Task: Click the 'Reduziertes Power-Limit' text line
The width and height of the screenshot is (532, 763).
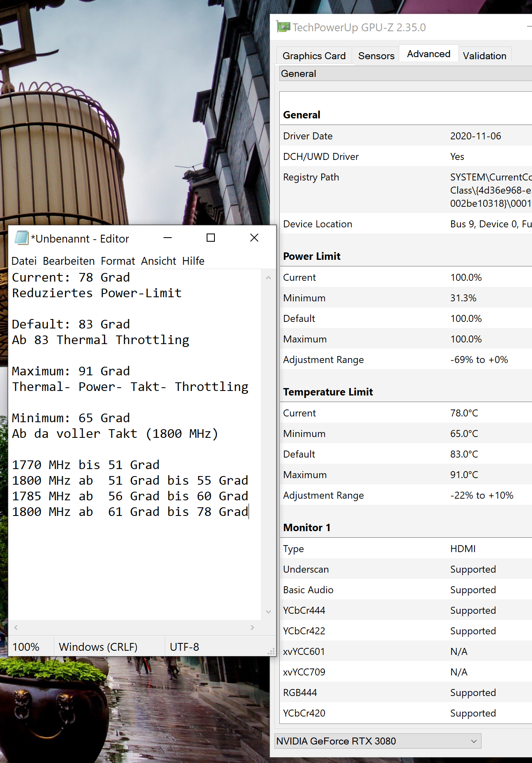Action: click(97, 293)
